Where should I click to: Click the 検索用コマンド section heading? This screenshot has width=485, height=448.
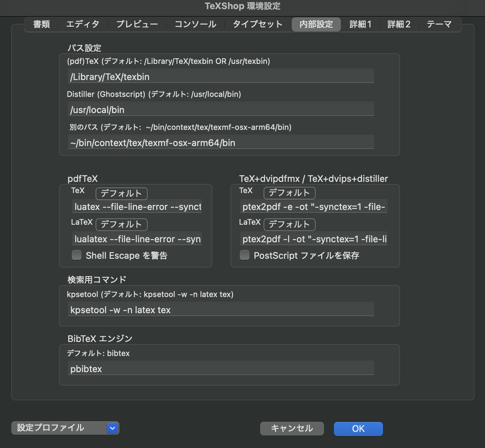click(97, 280)
